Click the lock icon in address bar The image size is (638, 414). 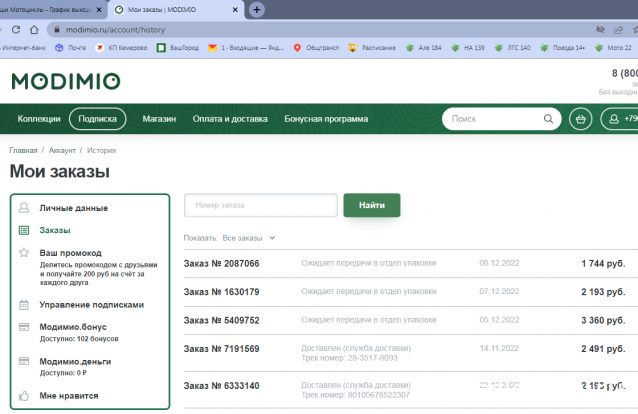pyautogui.click(x=57, y=30)
